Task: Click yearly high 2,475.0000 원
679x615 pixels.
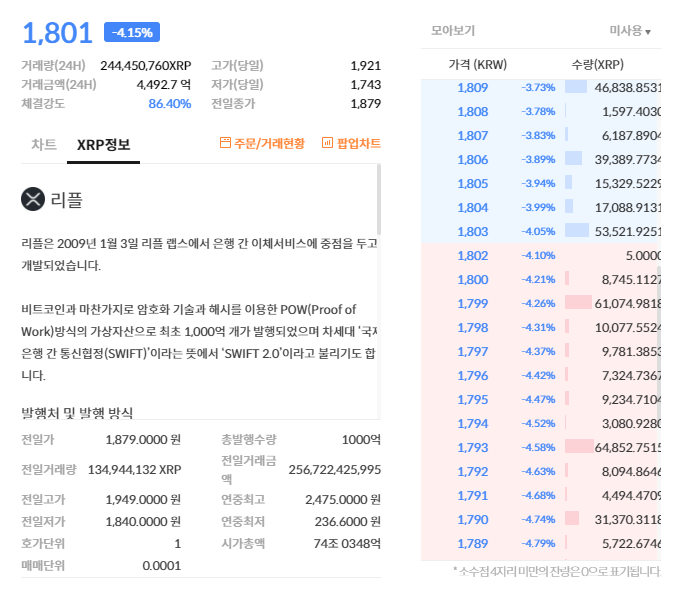Action: coord(343,499)
